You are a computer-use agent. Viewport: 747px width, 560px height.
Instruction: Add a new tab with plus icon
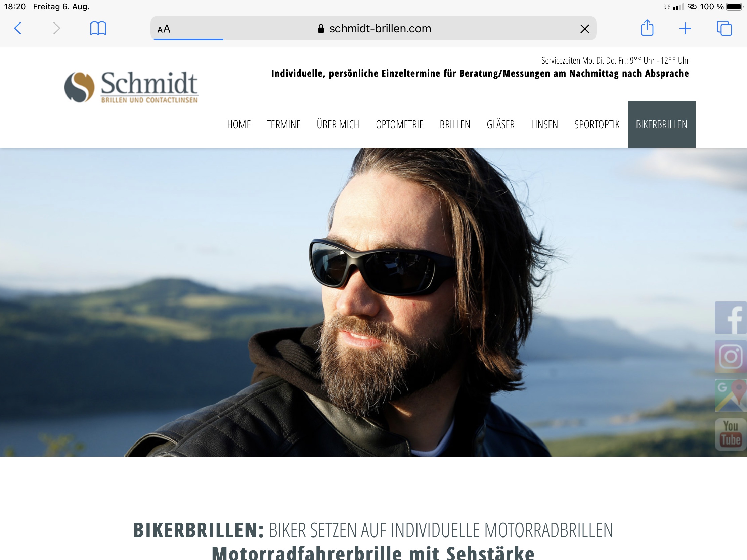coord(685,28)
